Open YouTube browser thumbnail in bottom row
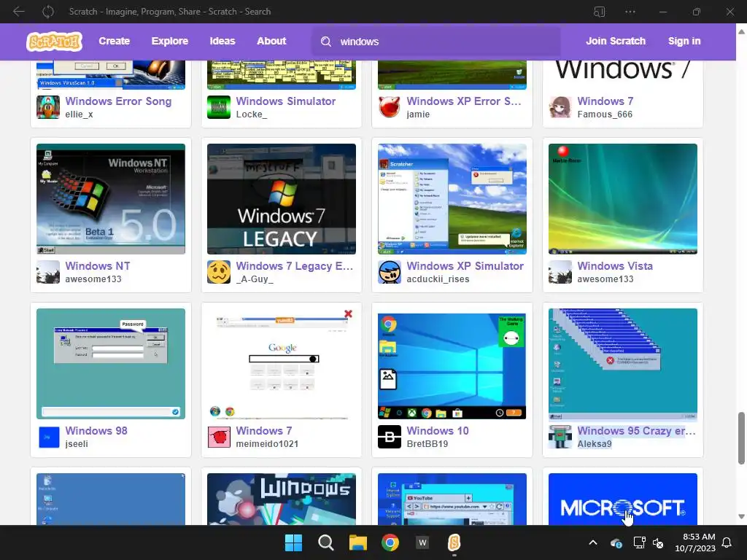 coord(452,499)
